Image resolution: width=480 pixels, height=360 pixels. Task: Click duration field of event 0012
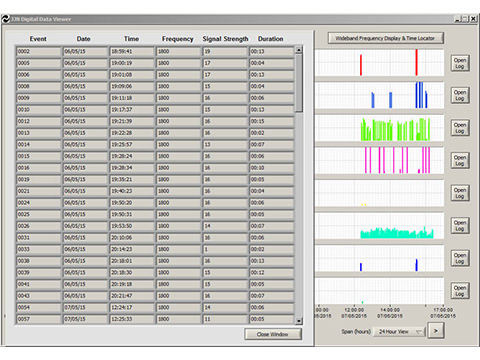(x=272, y=121)
